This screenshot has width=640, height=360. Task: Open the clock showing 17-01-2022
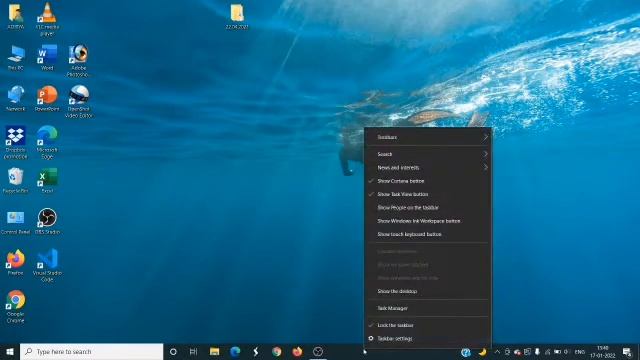pyautogui.click(x=602, y=352)
